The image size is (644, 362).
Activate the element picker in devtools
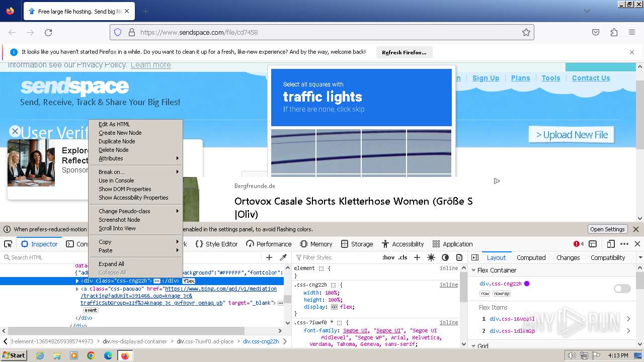pos(8,244)
